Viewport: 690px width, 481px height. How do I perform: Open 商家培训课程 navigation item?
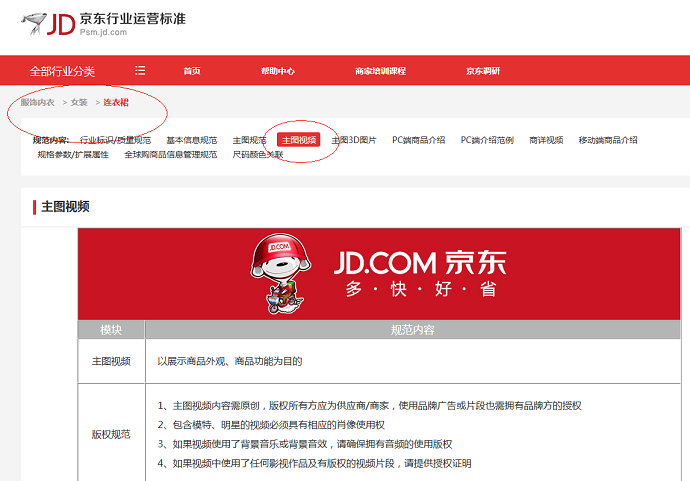(x=380, y=71)
